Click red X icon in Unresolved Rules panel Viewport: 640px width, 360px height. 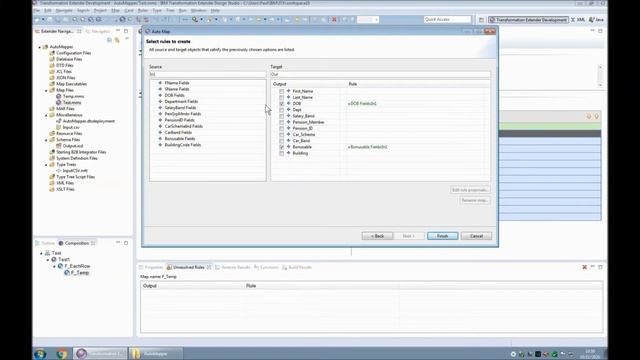click(584, 267)
